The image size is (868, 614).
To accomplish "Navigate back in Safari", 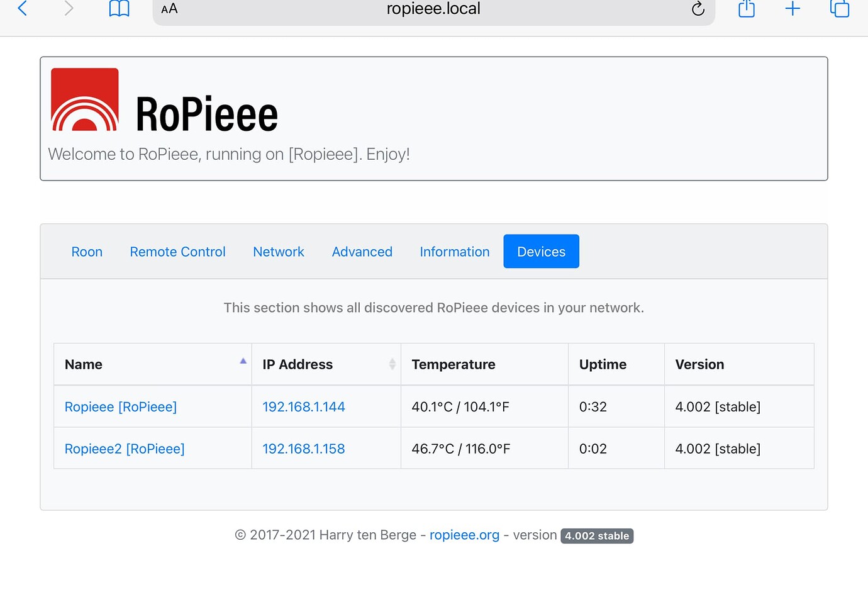I will click(x=22, y=9).
